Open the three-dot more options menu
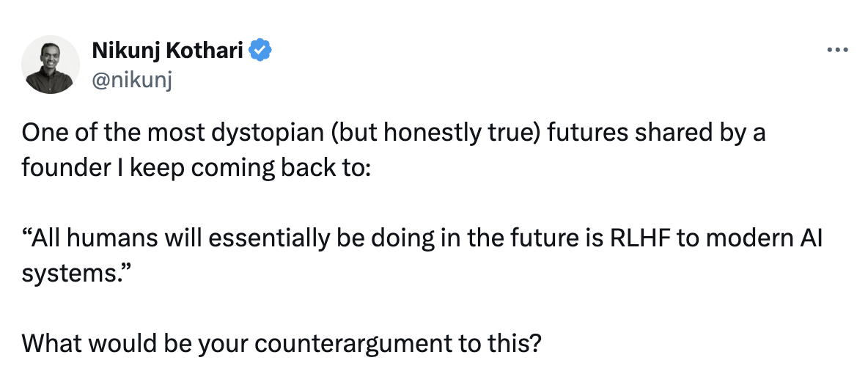The image size is (868, 374). tap(836, 51)
